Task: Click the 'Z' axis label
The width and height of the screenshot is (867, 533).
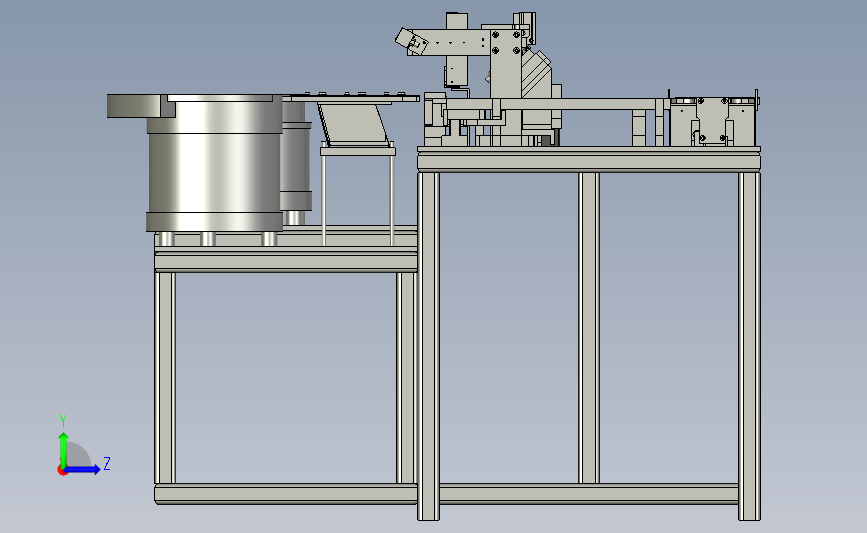Action: 107,463
